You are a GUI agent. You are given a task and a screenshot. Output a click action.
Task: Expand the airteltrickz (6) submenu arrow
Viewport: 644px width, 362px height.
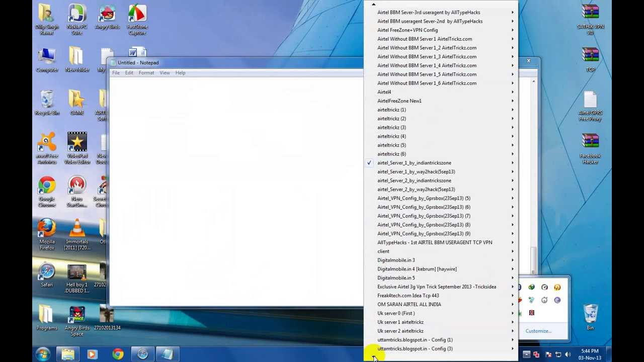pyautogui.click(x=513, y=154)
